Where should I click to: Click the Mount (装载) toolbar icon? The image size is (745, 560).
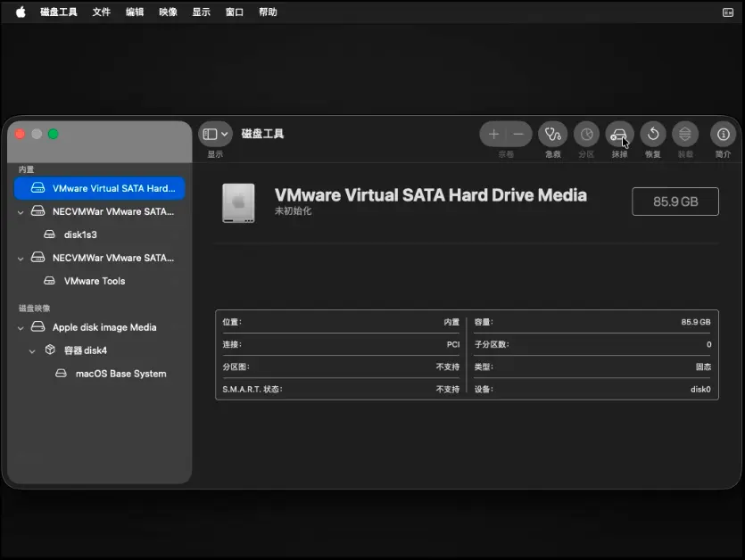[685, 135]
